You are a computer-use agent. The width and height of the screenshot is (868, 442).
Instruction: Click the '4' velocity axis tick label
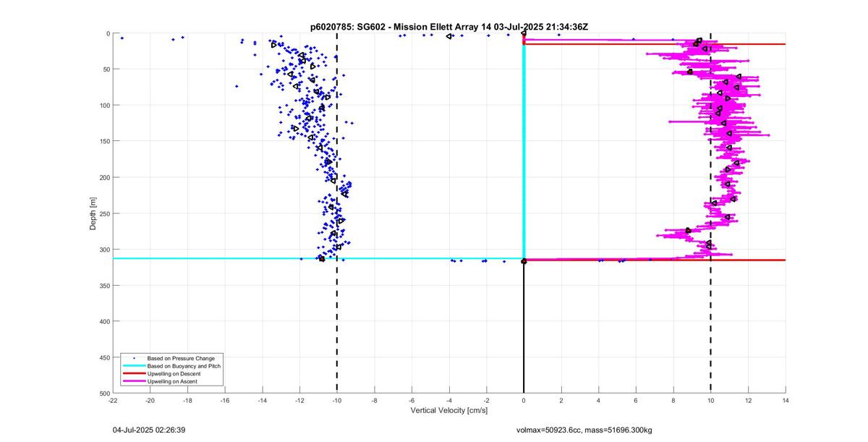599,400
